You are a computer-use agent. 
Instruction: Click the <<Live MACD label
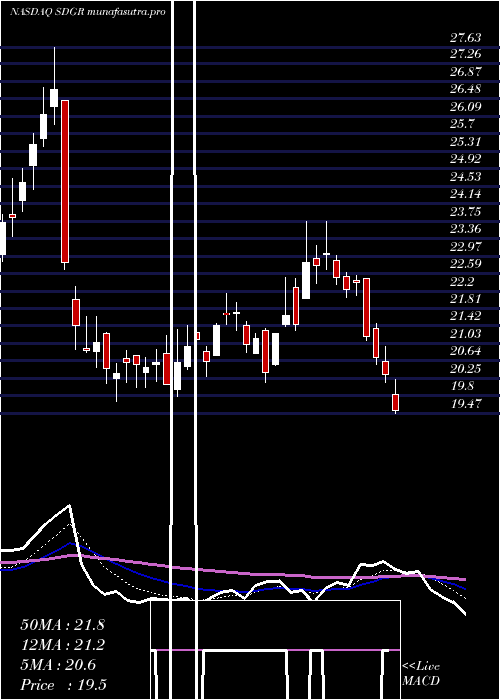(421, 674)
